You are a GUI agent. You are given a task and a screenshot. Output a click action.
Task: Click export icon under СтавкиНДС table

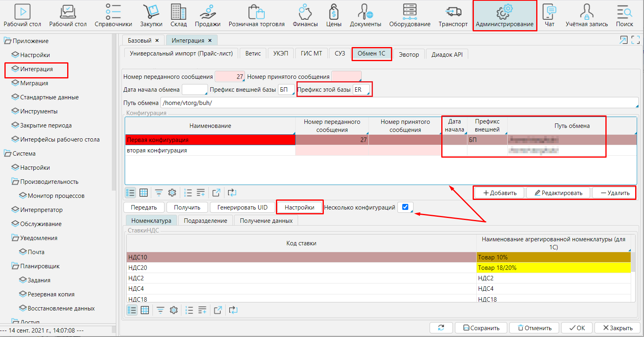coord(218,310)
